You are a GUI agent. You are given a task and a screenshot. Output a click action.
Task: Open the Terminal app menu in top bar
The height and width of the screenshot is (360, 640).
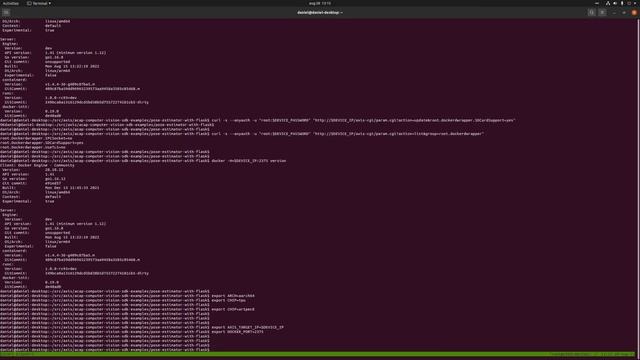point(39,3)
